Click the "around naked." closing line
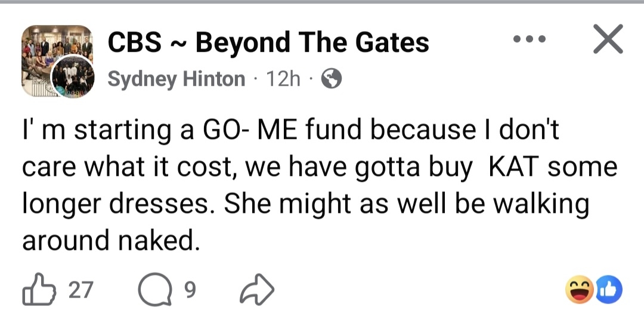 coord(110,240)
